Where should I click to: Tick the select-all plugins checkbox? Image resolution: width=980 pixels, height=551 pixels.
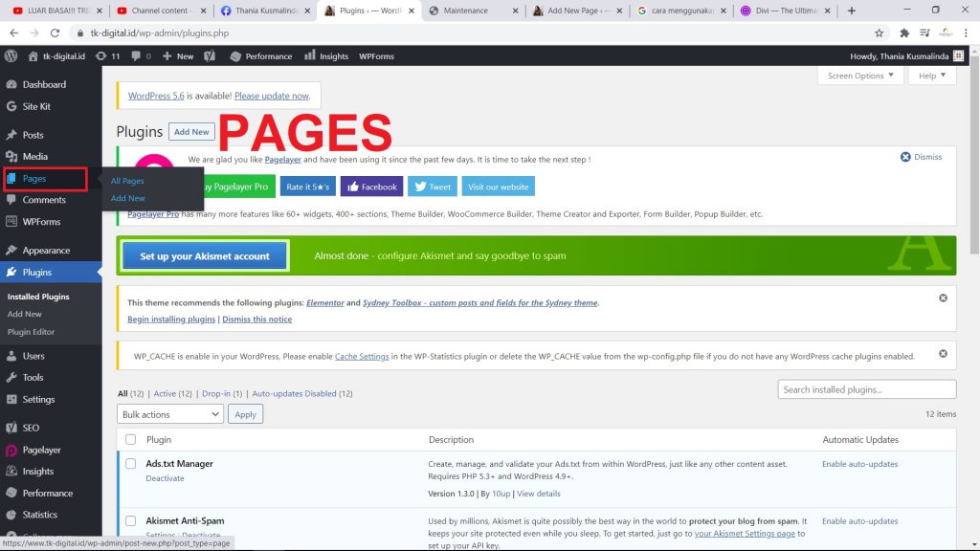(130, 440)
